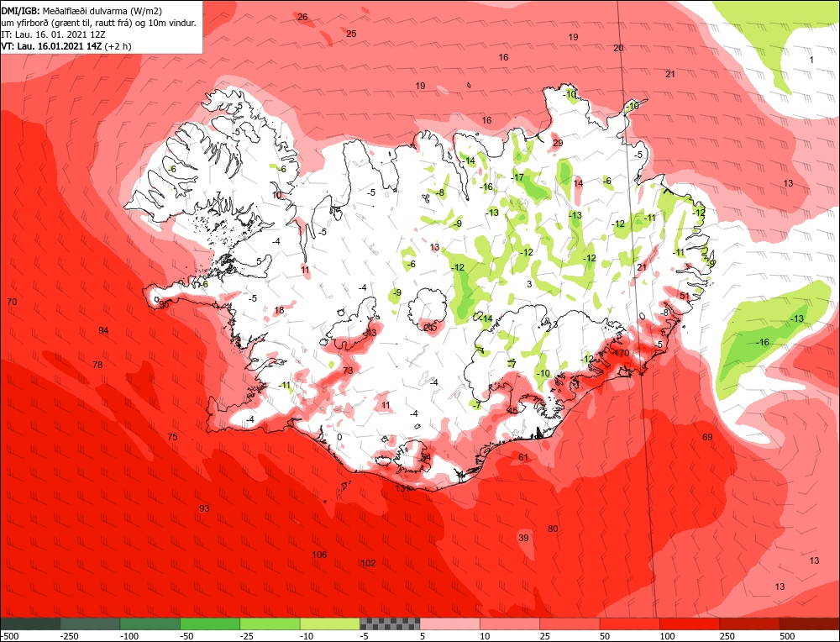
Task: Pick the legend swatch between -25 and -10
Action: click(270, 624)
